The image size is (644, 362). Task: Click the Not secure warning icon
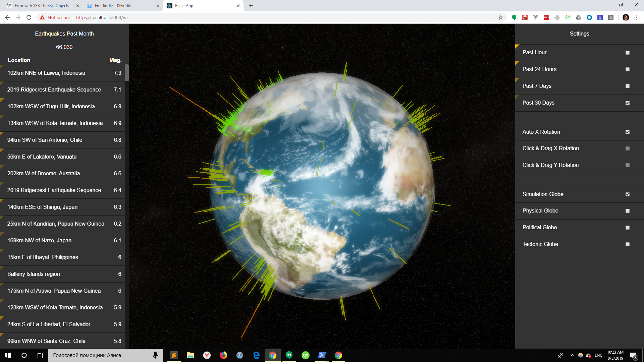click(42, 17)
